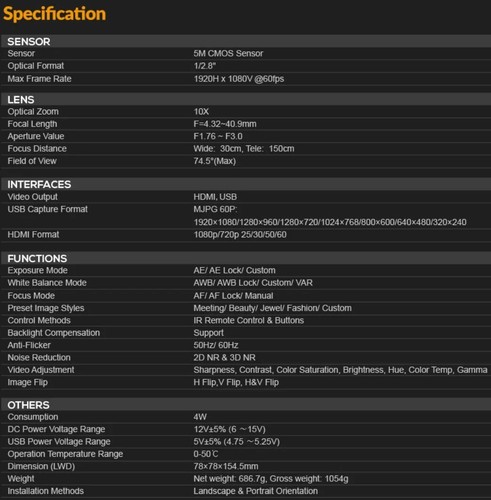Select the Aperture Value F1.76 ~ F3.0 text
This screenshot has width=491, height=500.
coord(218,136)
